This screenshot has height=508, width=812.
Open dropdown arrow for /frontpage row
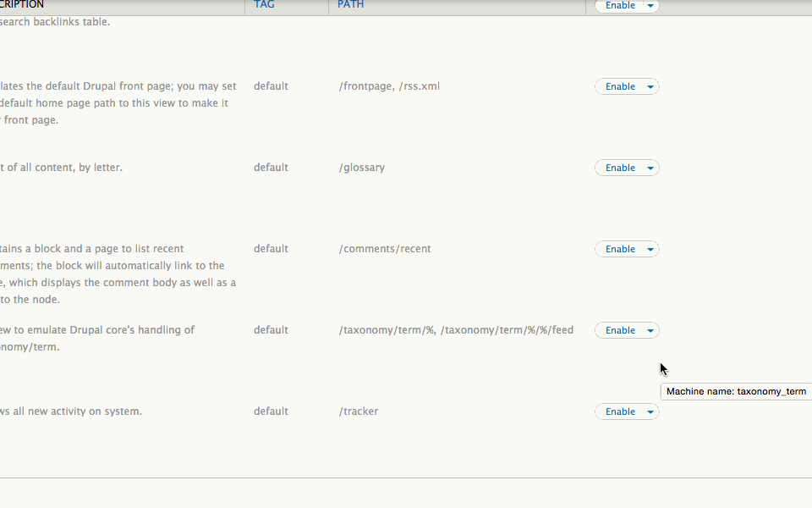[650, 86]
